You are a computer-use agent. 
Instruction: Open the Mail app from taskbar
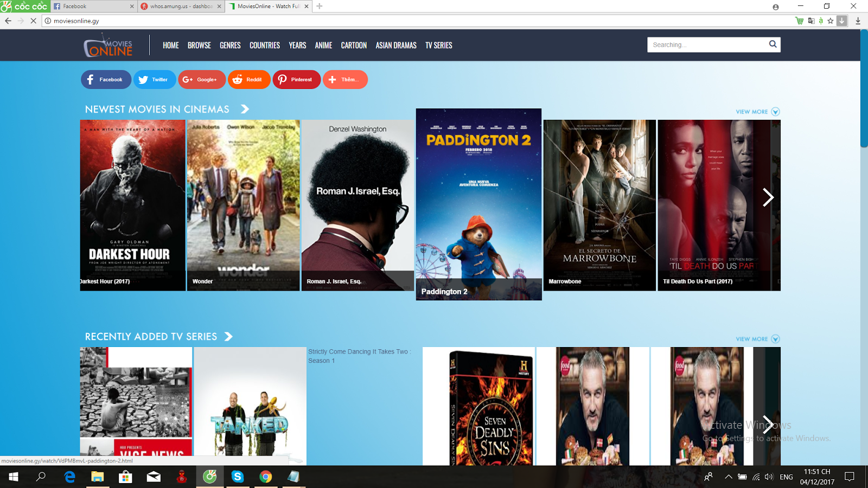click(x=154, y=477)
